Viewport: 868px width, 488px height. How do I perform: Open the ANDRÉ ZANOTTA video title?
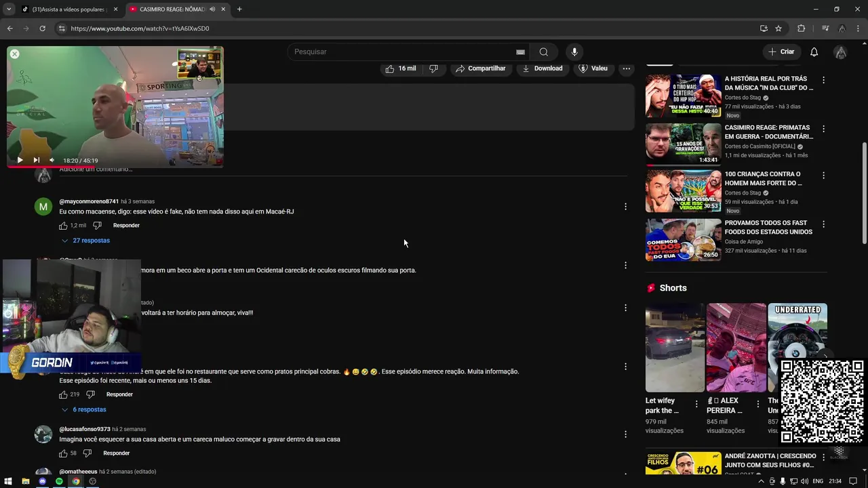pyautogui.click(x=770, y=461)
